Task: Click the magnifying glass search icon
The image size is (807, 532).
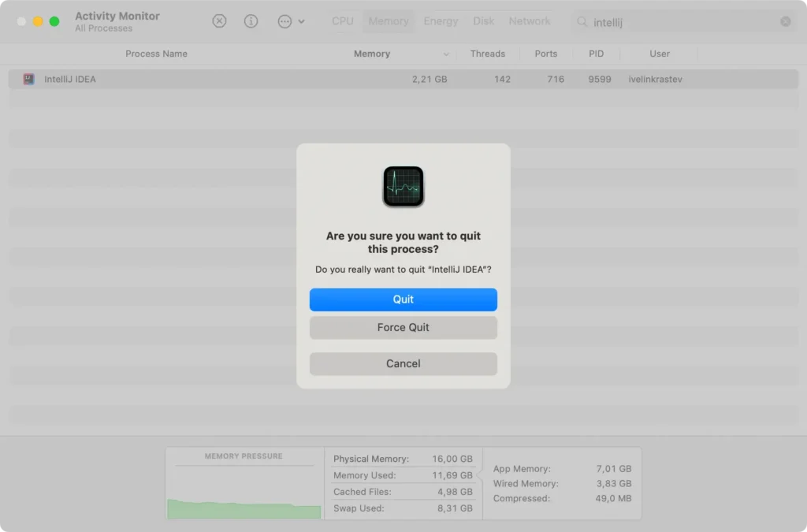Action: click(x=582, y=21)
